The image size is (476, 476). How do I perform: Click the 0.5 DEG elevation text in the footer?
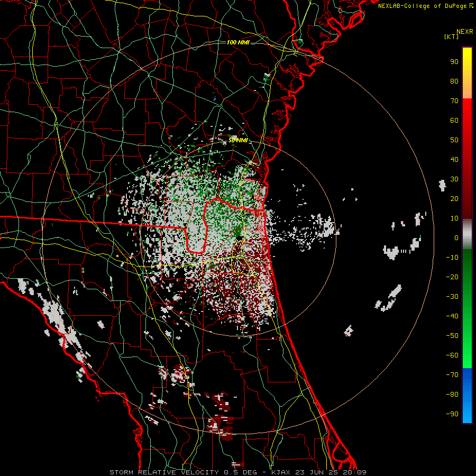241,472
